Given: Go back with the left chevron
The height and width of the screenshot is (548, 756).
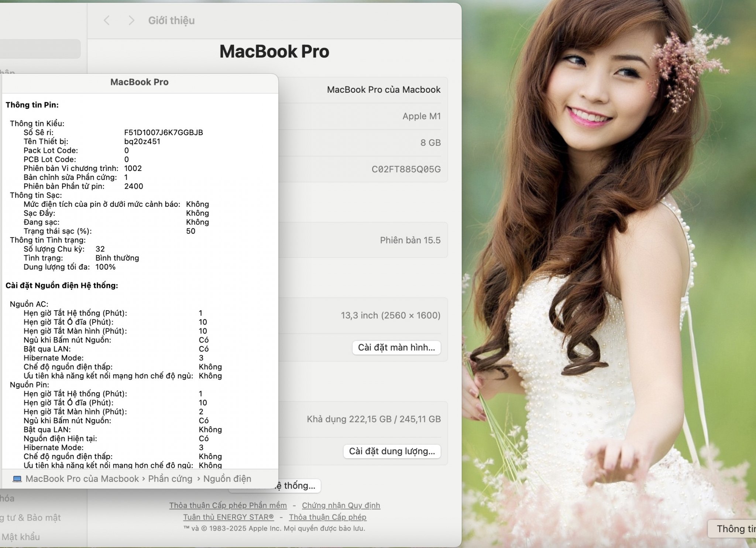Looking at the screenshot, I should tap(107, 20).
